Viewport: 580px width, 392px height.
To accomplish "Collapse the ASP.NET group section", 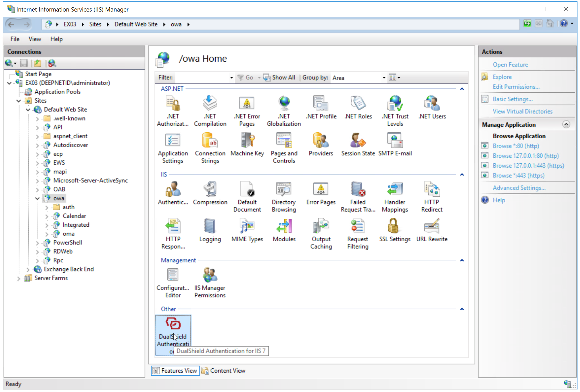I will (x=462, y=89).
